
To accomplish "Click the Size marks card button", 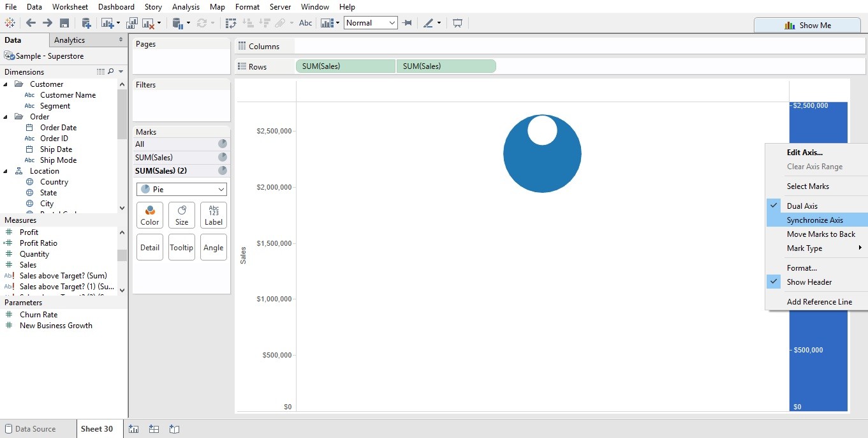I will (182, 215).
